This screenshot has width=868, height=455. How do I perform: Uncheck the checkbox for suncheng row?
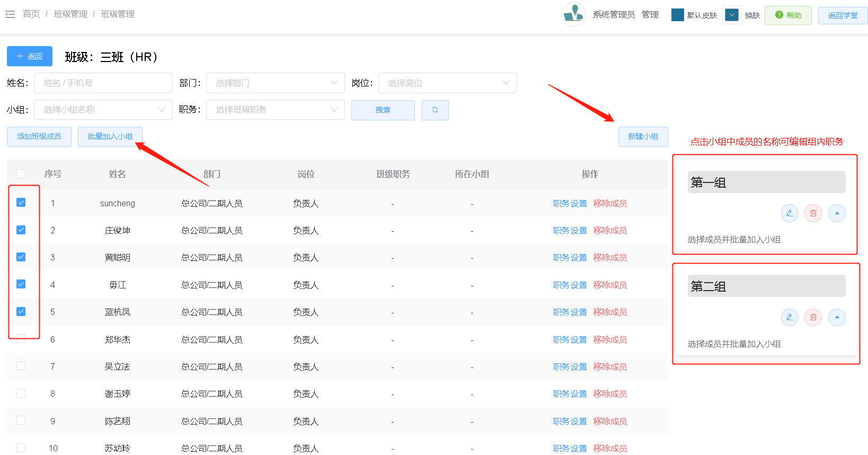pos(21,203)
